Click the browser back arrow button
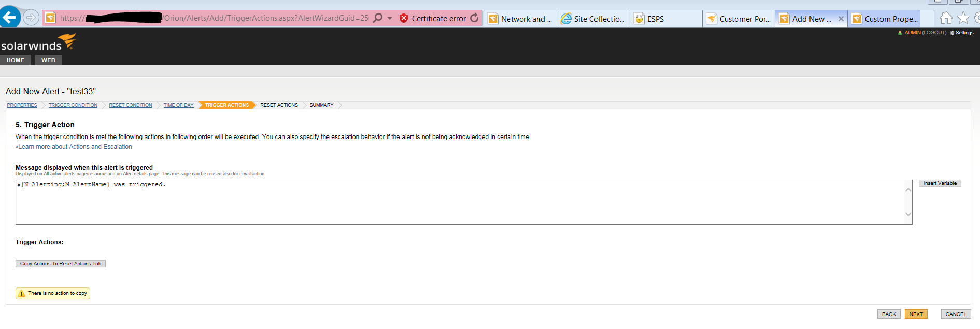The width and height of the screenshot is (980, 329). tap(9, 18)
